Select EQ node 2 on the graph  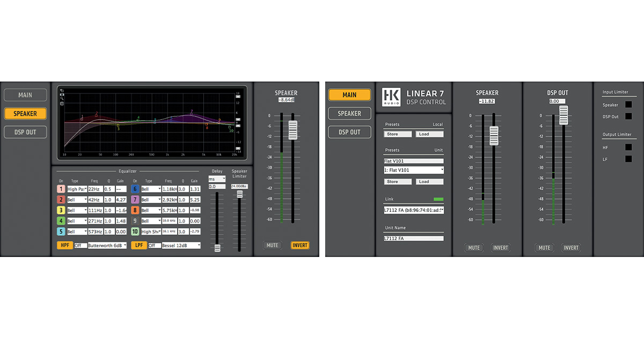pyautogui.click(x=96, y=116)
